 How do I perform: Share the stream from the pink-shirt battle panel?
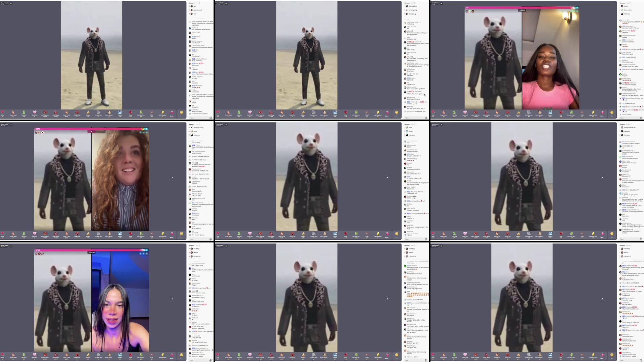point(441,3)
